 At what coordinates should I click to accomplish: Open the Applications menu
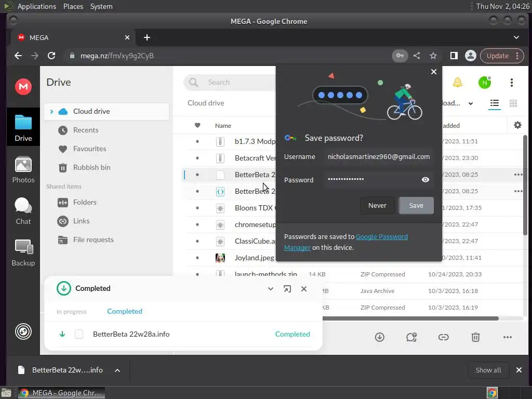(37, 6)
